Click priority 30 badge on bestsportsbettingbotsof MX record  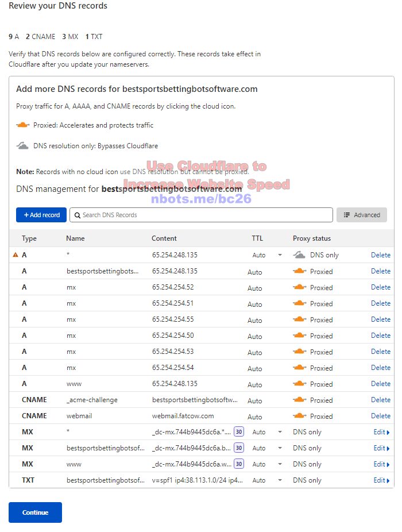point(239,448)
